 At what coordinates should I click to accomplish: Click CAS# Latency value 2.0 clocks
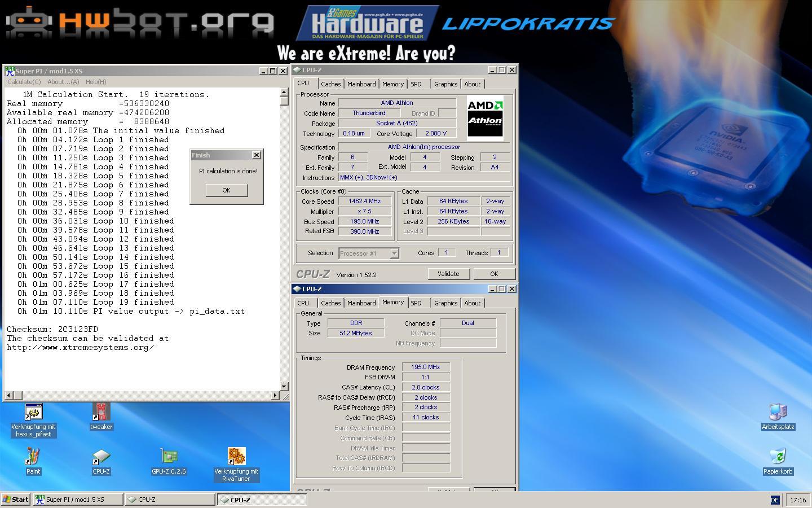426,387
